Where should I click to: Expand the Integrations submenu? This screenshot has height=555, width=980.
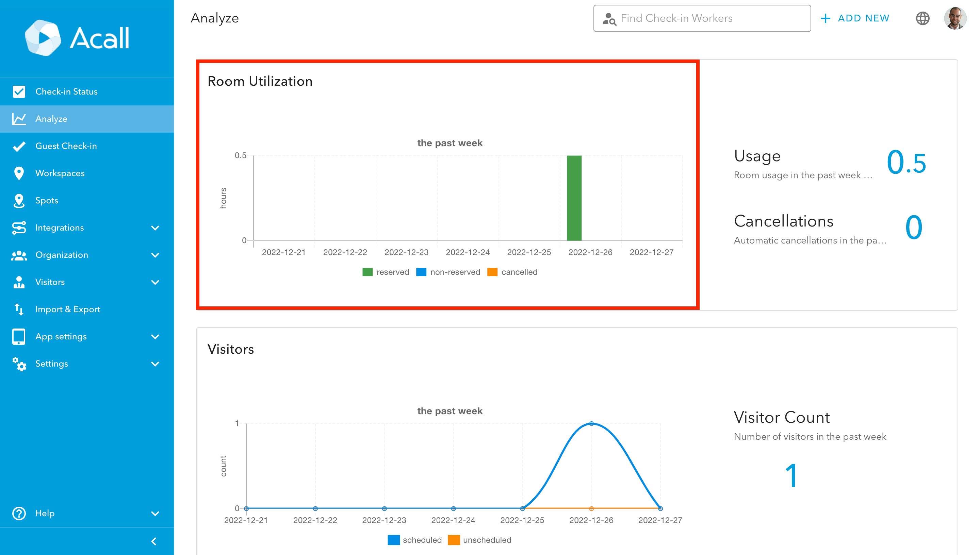155,228
